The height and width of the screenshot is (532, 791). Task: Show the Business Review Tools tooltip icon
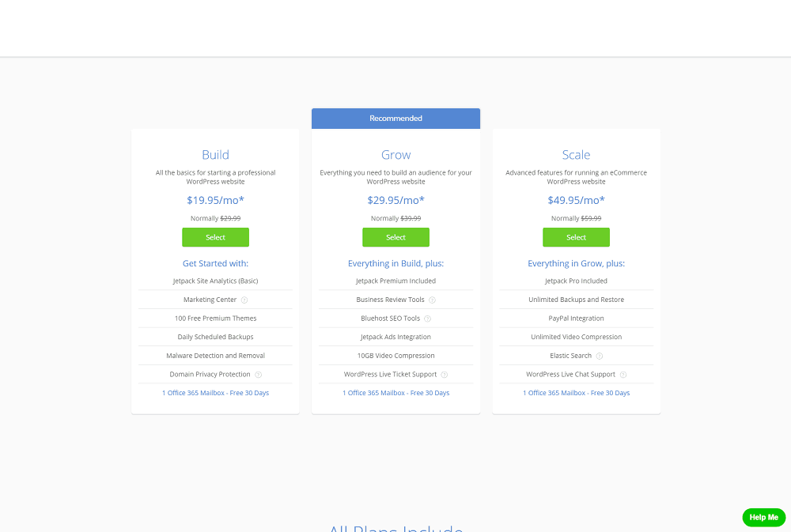[x=433, y=300]
